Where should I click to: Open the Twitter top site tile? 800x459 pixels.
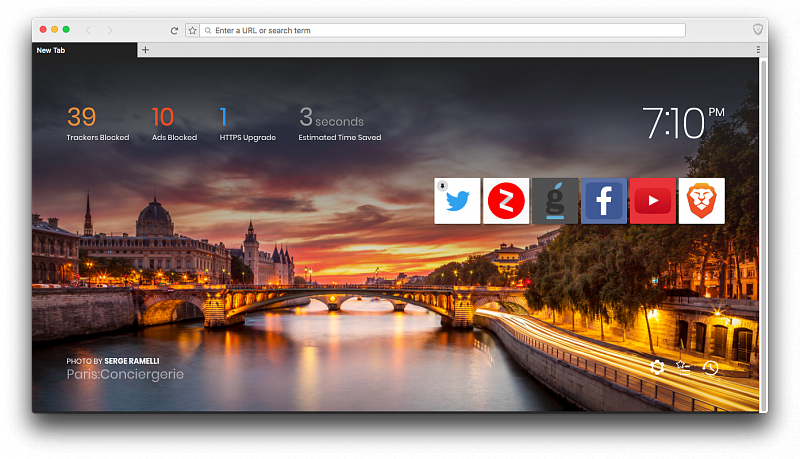[x=457, y=201]
